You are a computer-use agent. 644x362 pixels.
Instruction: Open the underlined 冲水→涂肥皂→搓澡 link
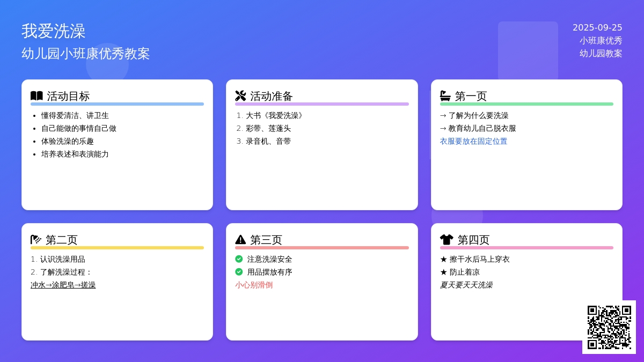(63, 285)
